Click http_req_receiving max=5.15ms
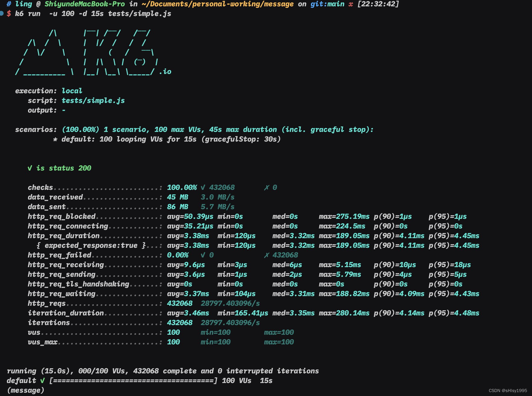 (340, 265)
